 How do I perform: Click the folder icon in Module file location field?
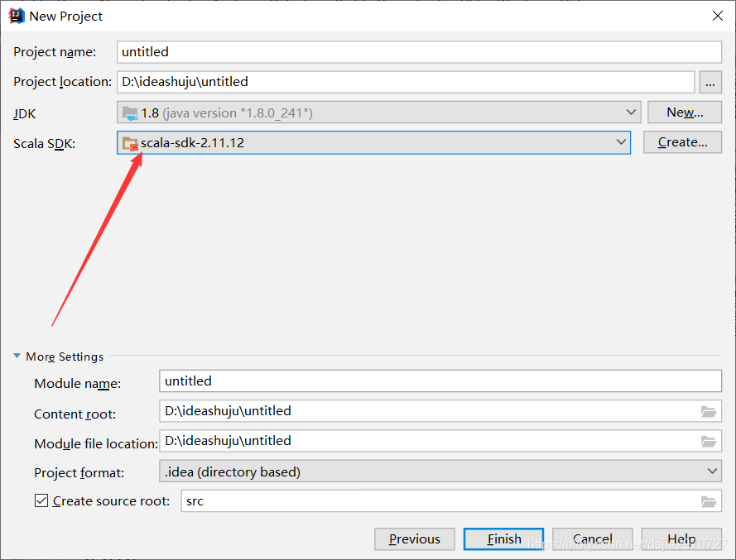tap(709, 442)
